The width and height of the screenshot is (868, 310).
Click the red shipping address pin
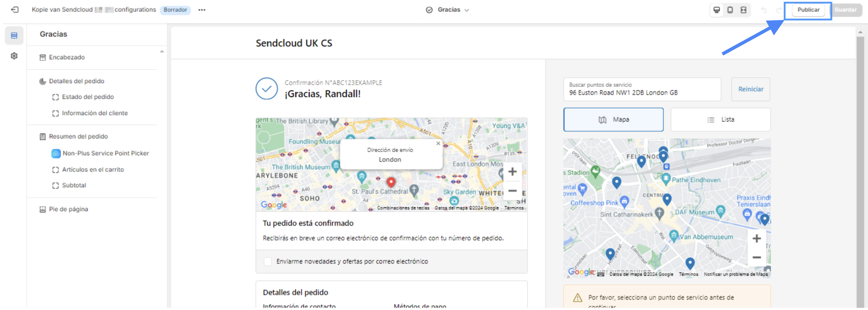point(391,182)
